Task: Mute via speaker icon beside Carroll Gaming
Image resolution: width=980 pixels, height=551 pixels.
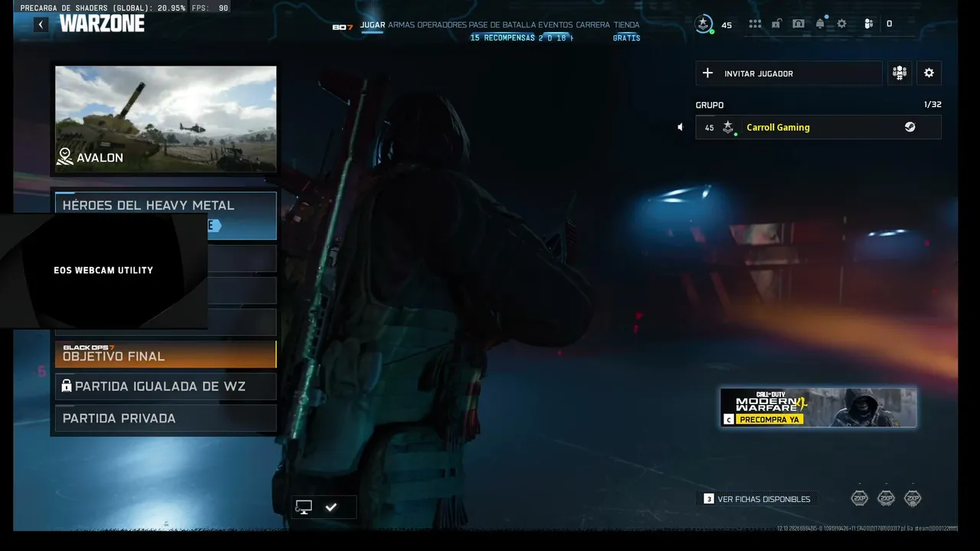Action: 680,127
